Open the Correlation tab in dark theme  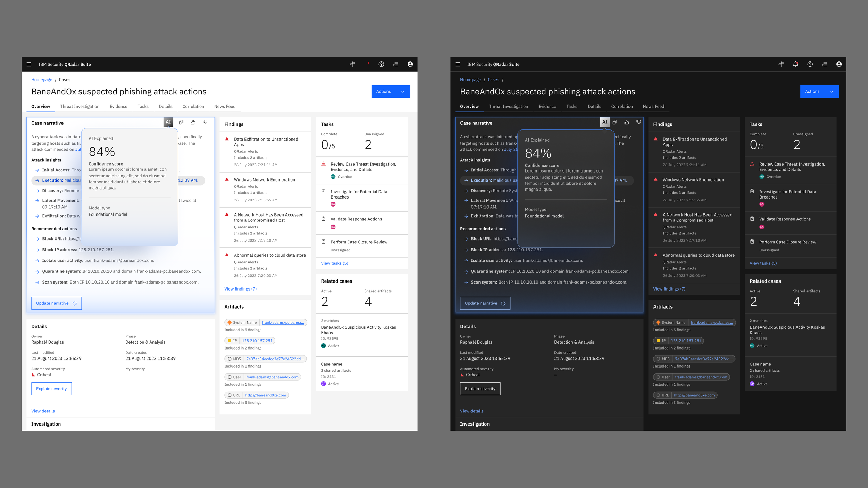coord(621,107)
